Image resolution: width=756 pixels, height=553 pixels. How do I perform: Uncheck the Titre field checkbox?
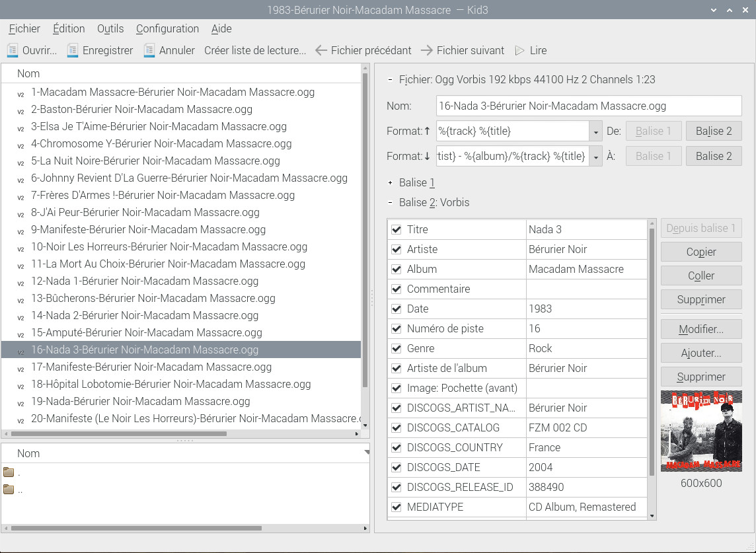pyautogui.click(x=397, y=229)
